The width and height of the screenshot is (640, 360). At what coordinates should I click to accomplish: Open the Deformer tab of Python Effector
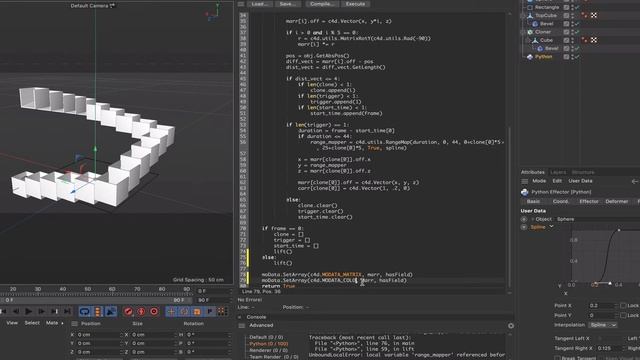[617, 202]
